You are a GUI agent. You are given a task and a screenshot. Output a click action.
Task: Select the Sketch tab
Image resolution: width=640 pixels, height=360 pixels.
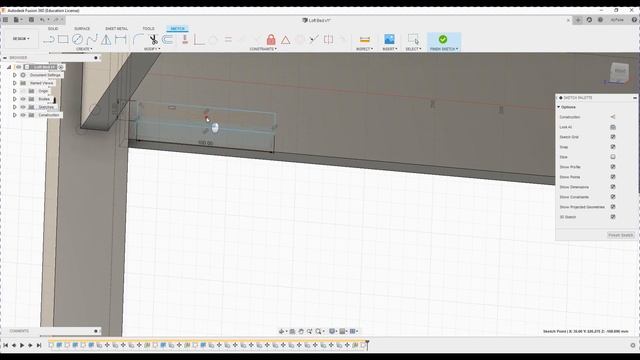(x=177, y=29)
